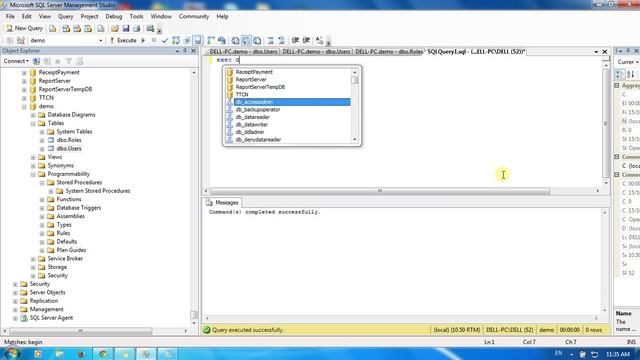This screenshot has height=360, width=640.
Task: Click the Decrease Indent icon
Action: click(x=295, y=40)
